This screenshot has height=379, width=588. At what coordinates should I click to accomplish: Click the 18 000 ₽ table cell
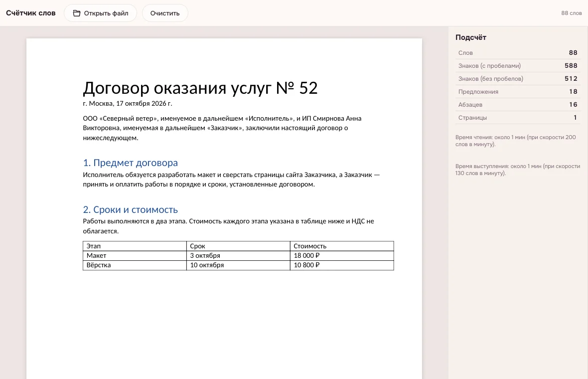point(342,255)
